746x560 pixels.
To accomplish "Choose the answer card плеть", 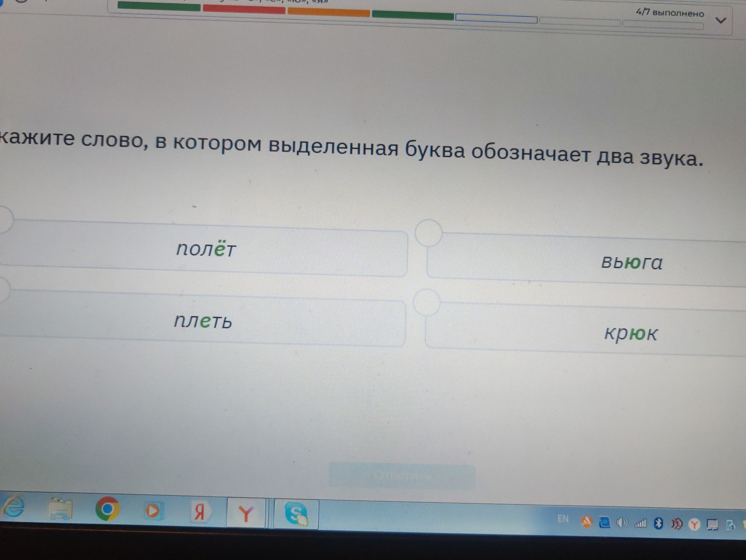I will pyautogui.click(x=203, y=318).
